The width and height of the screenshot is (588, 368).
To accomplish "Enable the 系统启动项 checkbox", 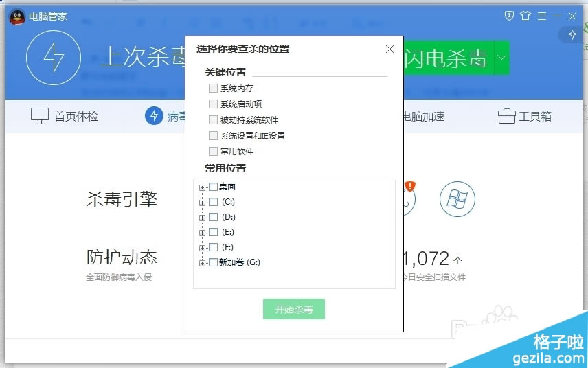I will 213,104.
